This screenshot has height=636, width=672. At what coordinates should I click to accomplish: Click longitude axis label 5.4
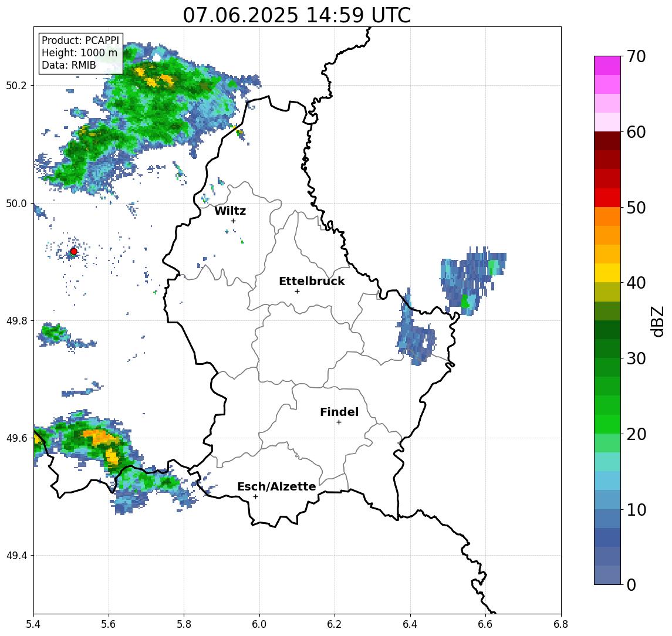pyautogui.click(x=33, y=624)
